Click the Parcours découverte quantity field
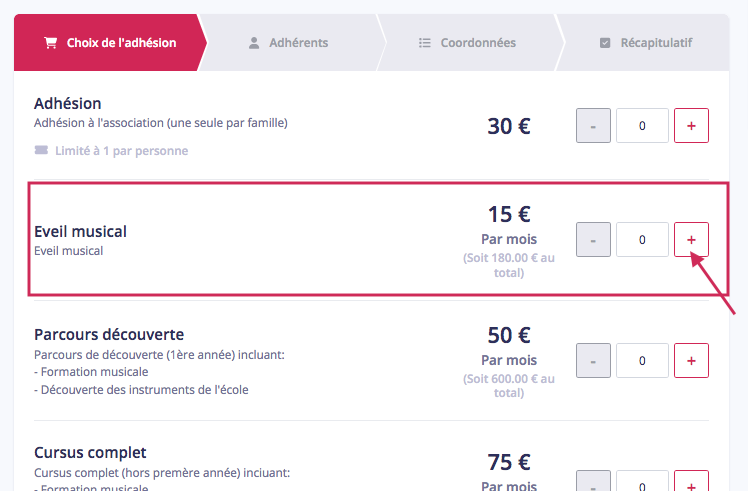Screen dimensions: 748x491 pyautogui.click(x=642, y=360)
